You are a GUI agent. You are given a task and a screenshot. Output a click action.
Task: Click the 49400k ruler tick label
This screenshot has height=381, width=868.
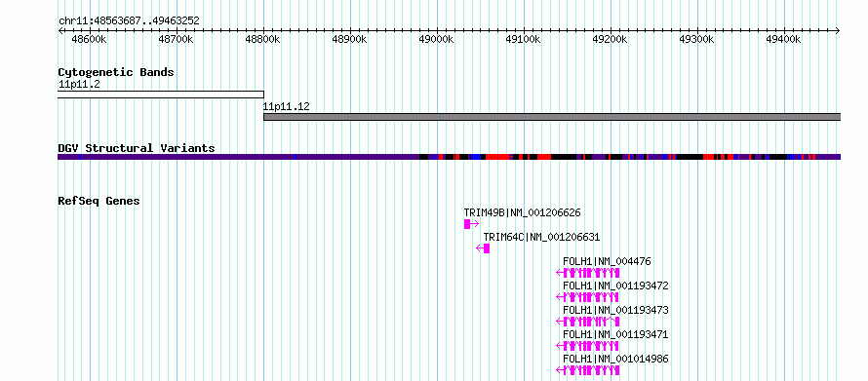point(784,40)
